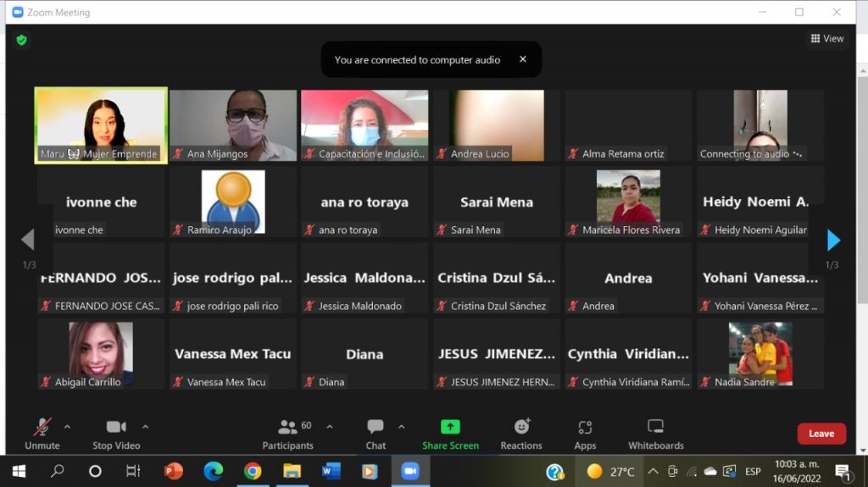Viewport: 868px width, 487px height.
Task: Open Task View on taskbar
Action: [133, 471]
